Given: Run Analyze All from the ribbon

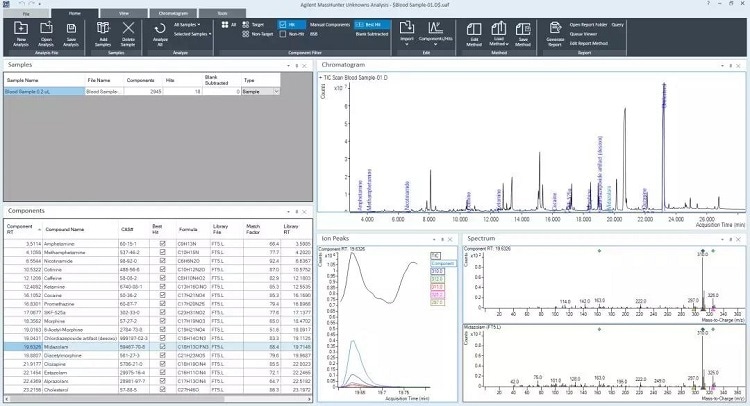Looking at the screenshot, I should click(159, 37).
